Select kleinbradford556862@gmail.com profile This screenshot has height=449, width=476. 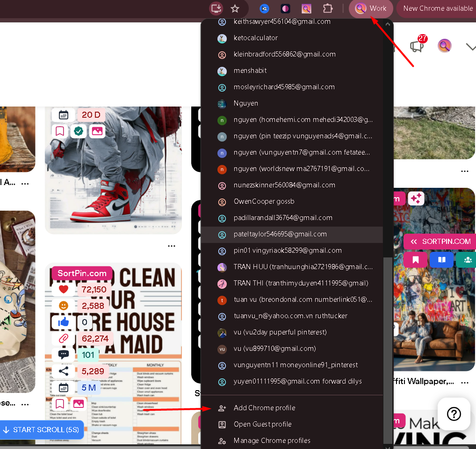[x=292, y=54]
